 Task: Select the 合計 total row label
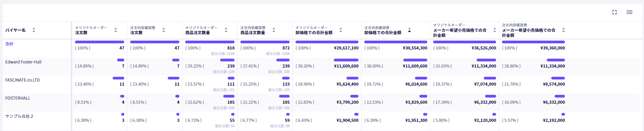(9, 44)
